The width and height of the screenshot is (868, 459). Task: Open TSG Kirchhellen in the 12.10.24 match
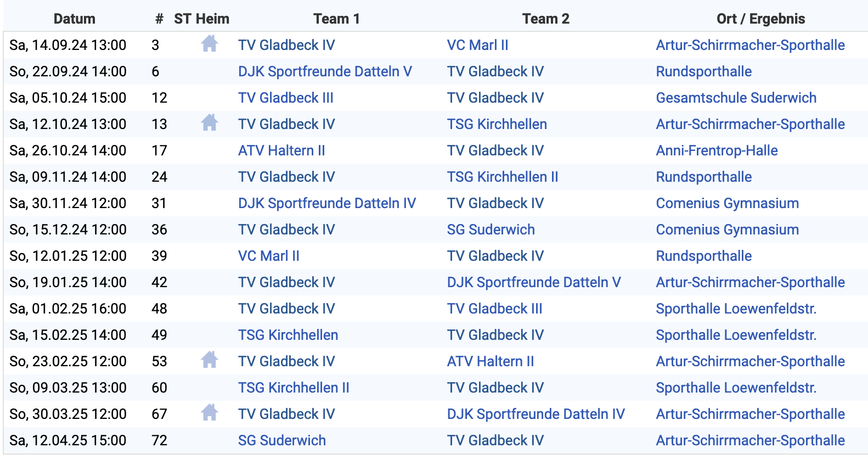[497, 124]
